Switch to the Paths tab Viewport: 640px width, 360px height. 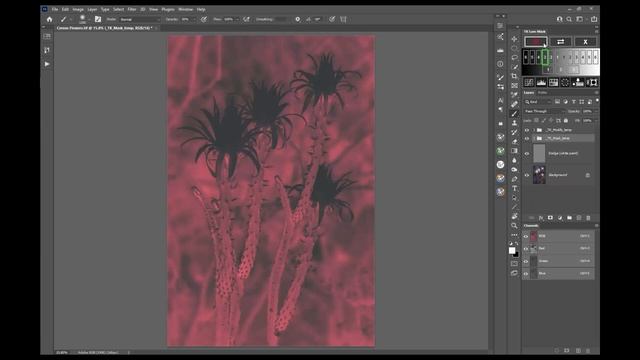(542, 93)
